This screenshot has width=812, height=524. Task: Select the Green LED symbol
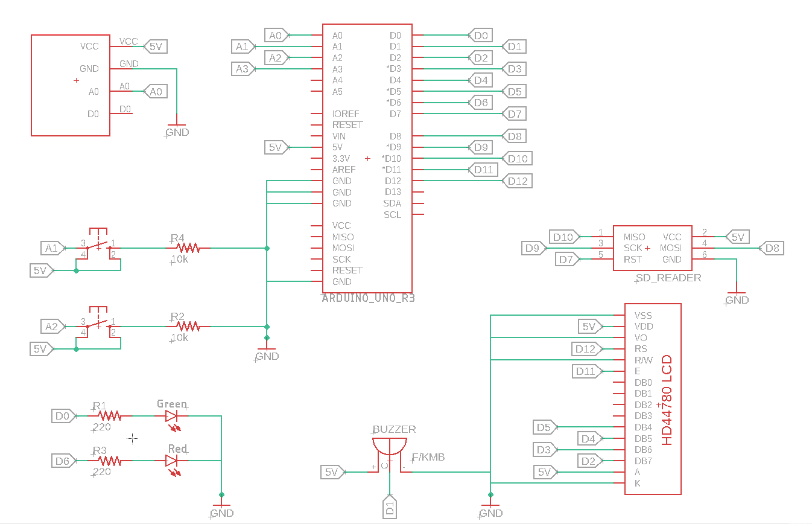click(x=173, y=416)
